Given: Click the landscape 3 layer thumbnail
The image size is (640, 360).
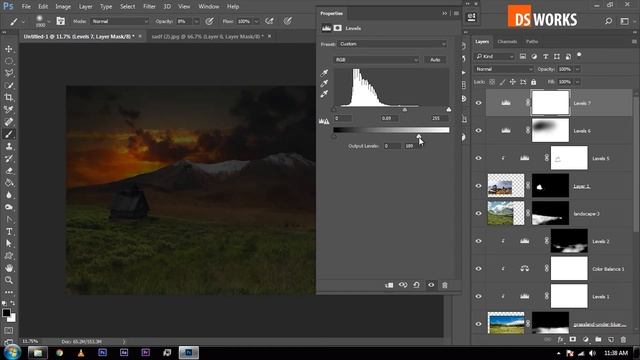Looking at the screenshot, I should coord(506,213).
